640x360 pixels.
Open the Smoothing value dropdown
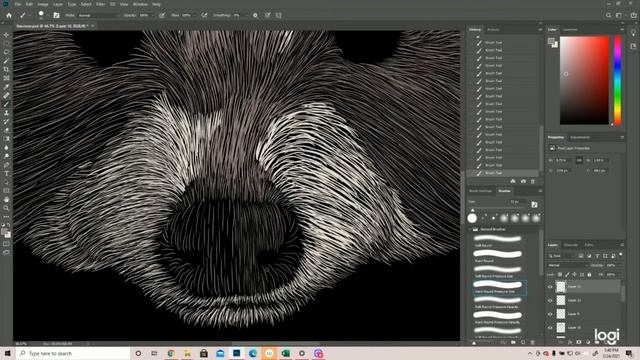click(246, 15)
